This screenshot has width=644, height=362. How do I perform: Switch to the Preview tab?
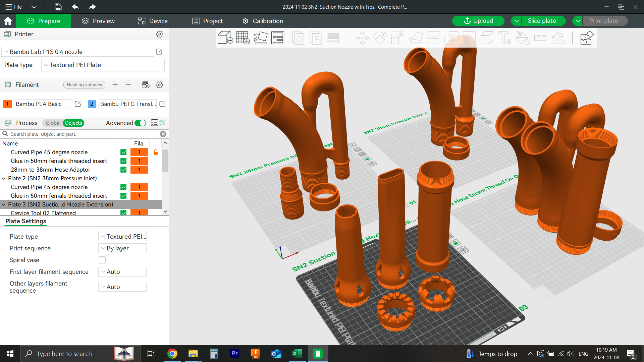(98, 21)
